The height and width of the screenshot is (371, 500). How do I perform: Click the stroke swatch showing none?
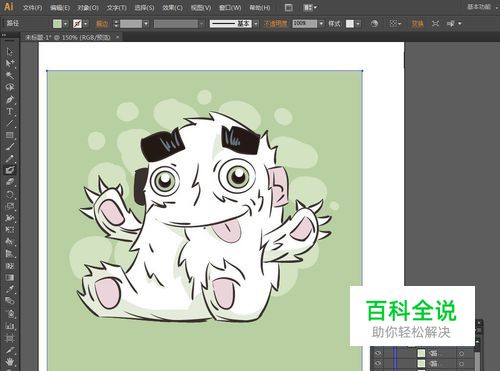click(x=77, y=24)
